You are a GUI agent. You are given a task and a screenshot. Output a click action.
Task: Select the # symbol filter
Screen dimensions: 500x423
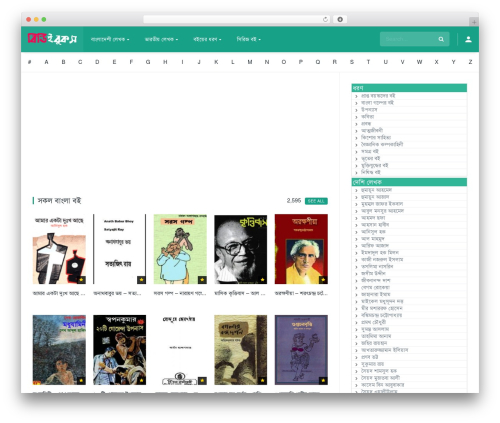point(30,62)
